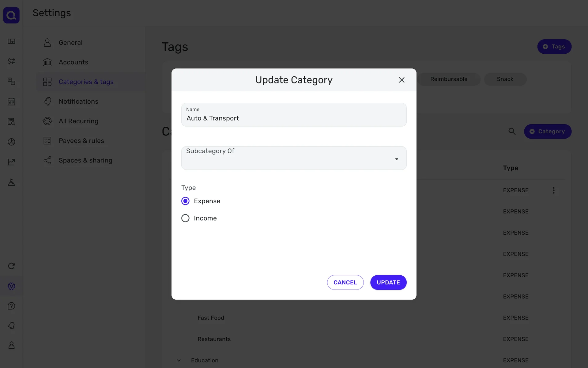Open the help question mark icon
588x368 pixels.
tap(11, 306)
